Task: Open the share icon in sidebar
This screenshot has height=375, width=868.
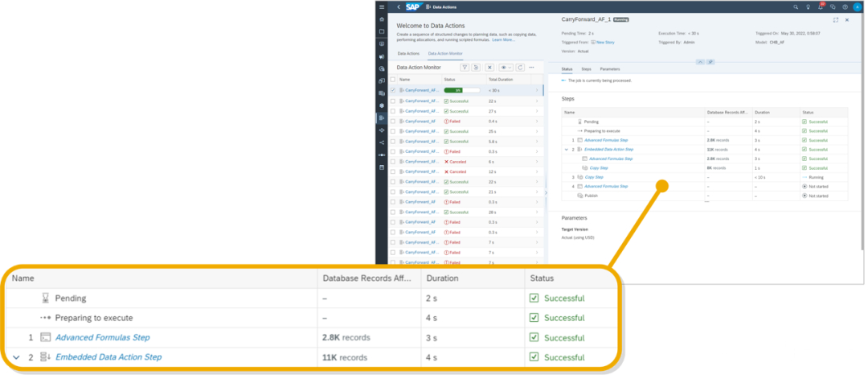Action: coord(382,142)
